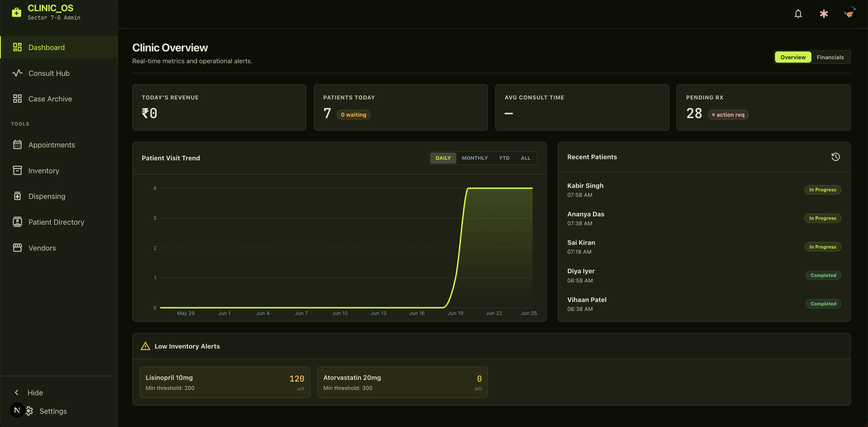Screen dimensions: 868x427
Task: Open Kabir Singh patient entry
Action: 704,190
